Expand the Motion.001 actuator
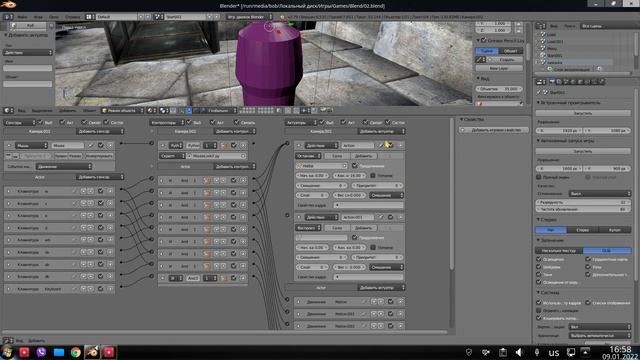 [298, 314]
